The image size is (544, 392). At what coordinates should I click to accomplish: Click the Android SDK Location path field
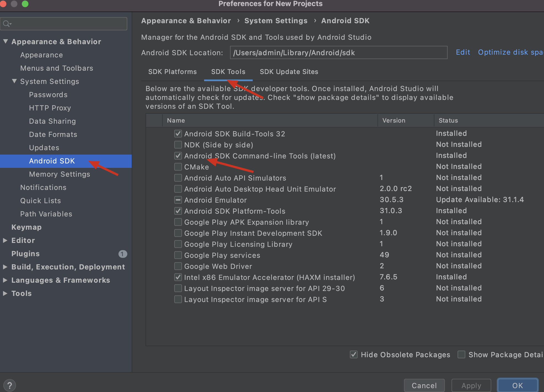point(339,52)
